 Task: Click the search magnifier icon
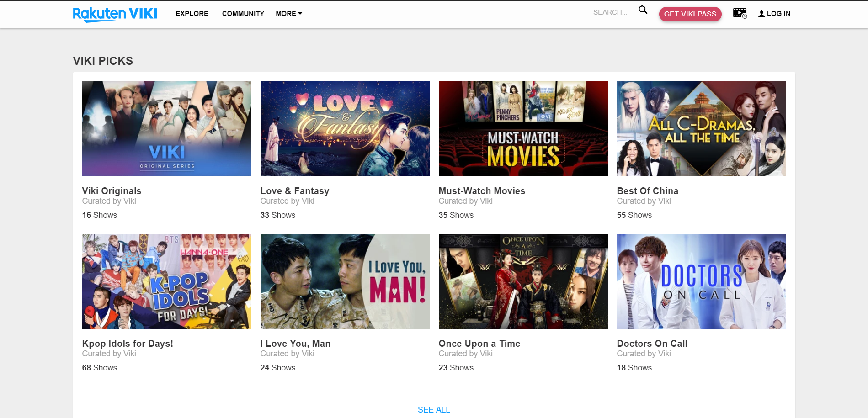coord(643,10)
